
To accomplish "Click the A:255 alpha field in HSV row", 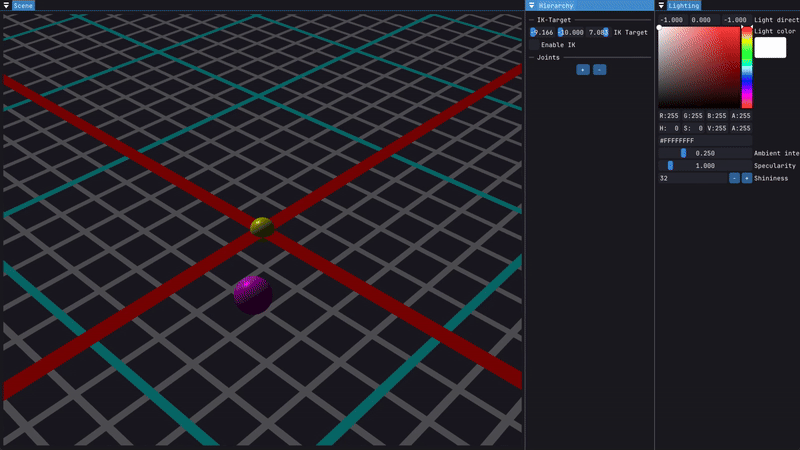I will tap(741, 129).
